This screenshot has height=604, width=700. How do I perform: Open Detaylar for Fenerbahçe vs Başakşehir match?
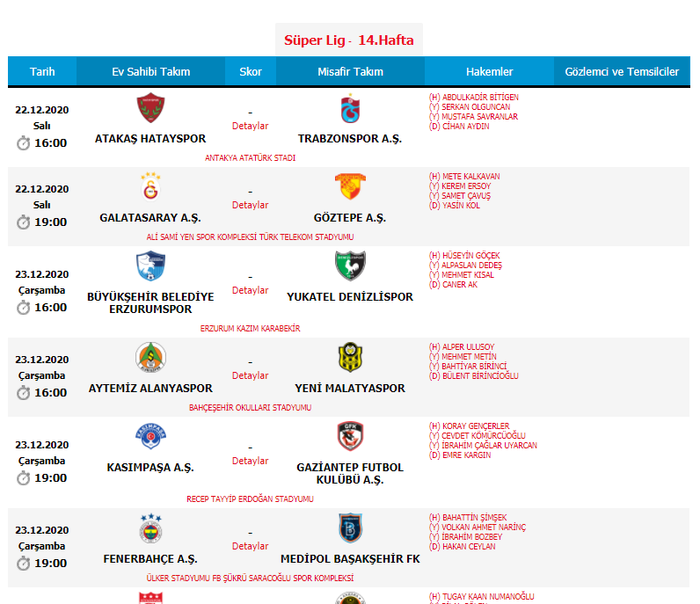click(250, 546)
